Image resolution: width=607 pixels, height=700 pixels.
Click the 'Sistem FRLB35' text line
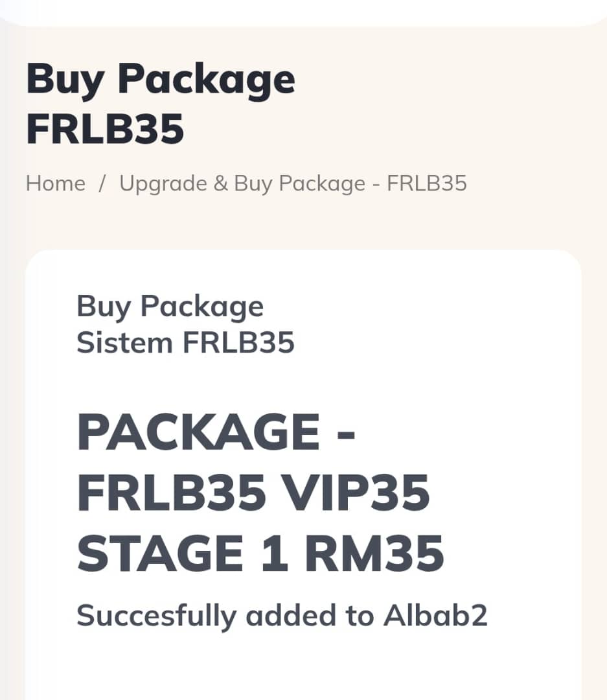(185, 342)
